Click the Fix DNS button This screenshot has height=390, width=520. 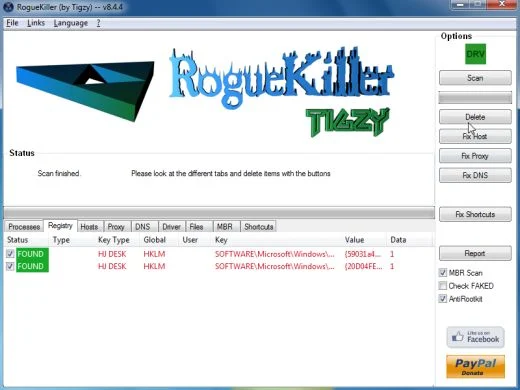click(475, 175)
